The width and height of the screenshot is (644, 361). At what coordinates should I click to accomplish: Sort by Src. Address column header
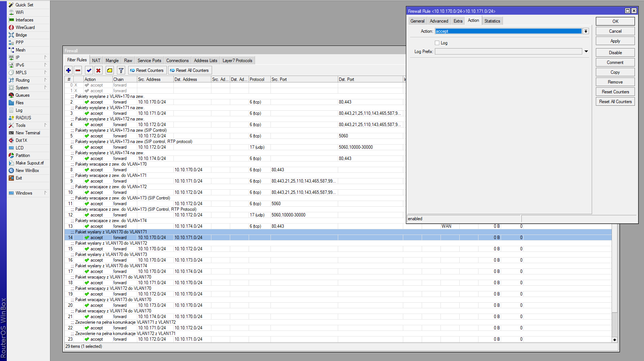pyautogui.click(x=155, y=79)
